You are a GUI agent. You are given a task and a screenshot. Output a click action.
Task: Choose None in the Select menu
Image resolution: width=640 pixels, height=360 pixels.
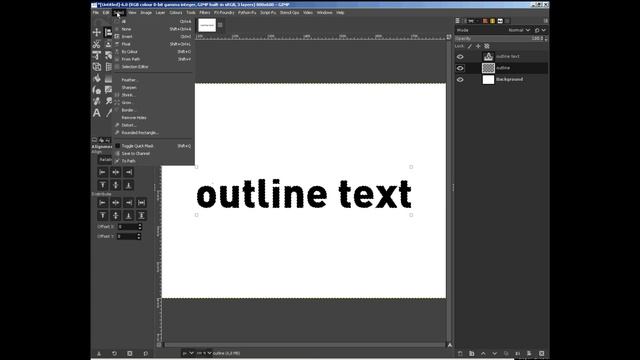point(153,29)
